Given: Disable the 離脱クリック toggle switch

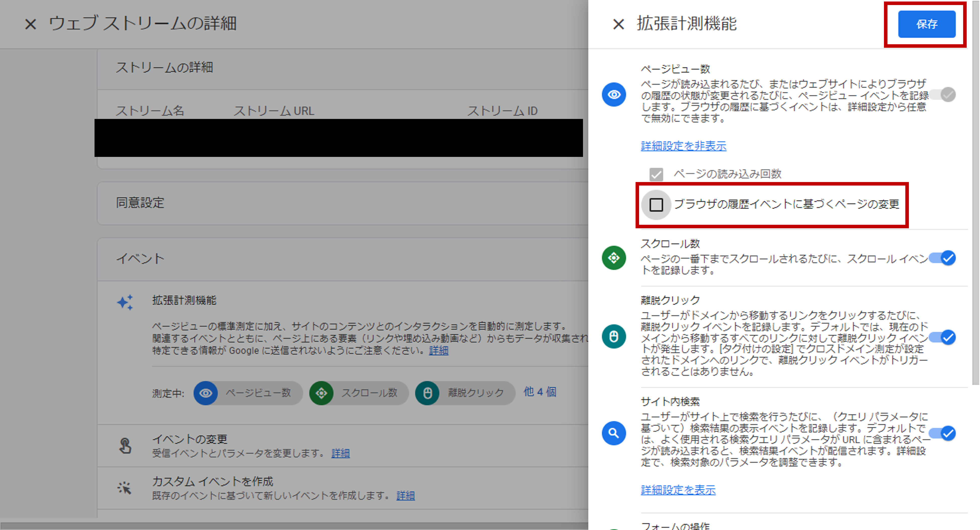Looking at the screenshot, I should [x=943, y=337].
